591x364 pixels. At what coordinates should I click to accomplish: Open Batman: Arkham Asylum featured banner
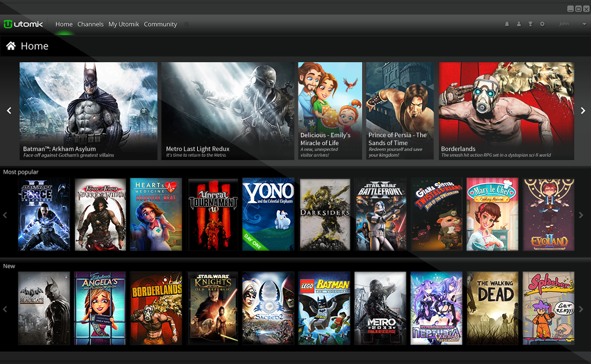click(88, 111)
